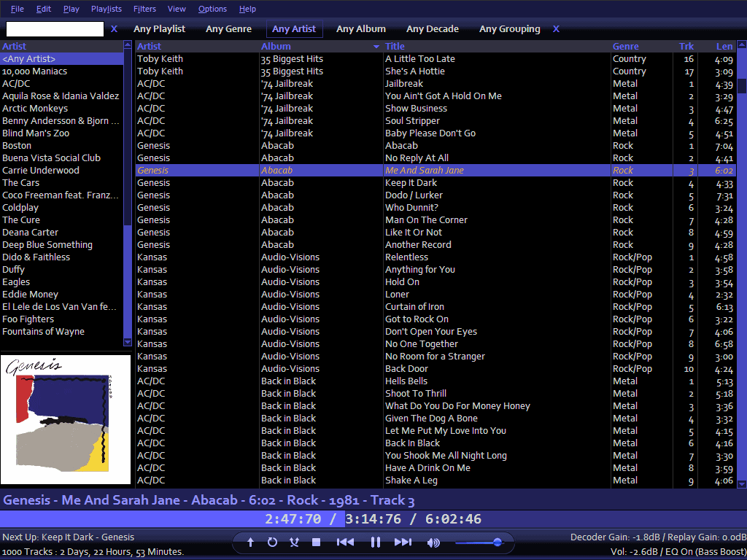Clear filters with the X after Any Grouping
This screenshot has height=560, width=747.
(556, 29)
